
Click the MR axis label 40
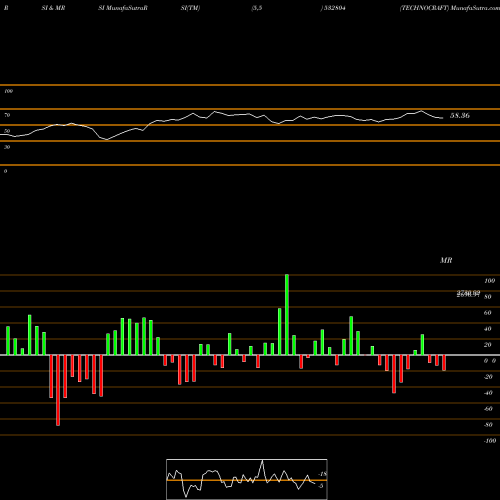[x=488, y=329]
